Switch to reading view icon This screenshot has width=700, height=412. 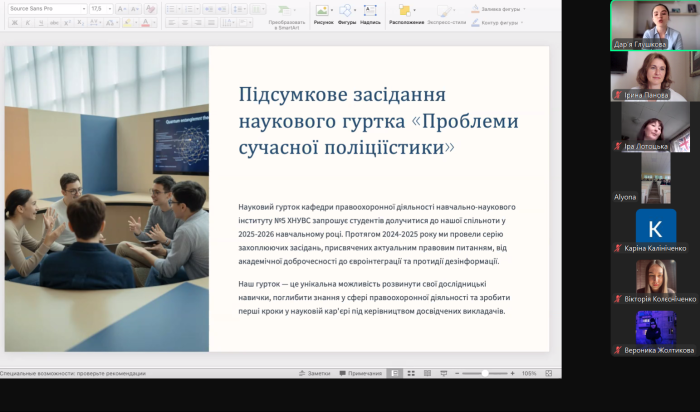click(427, 373)
